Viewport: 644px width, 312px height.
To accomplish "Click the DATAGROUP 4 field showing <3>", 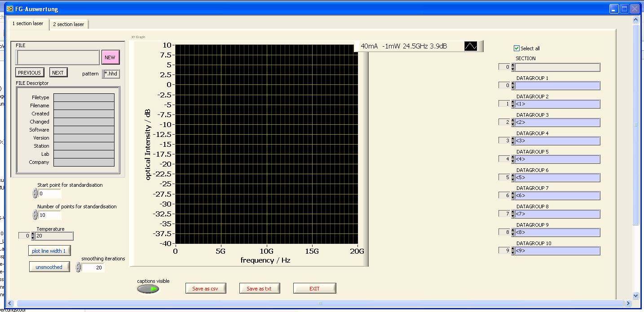I will tap(557, 141).
